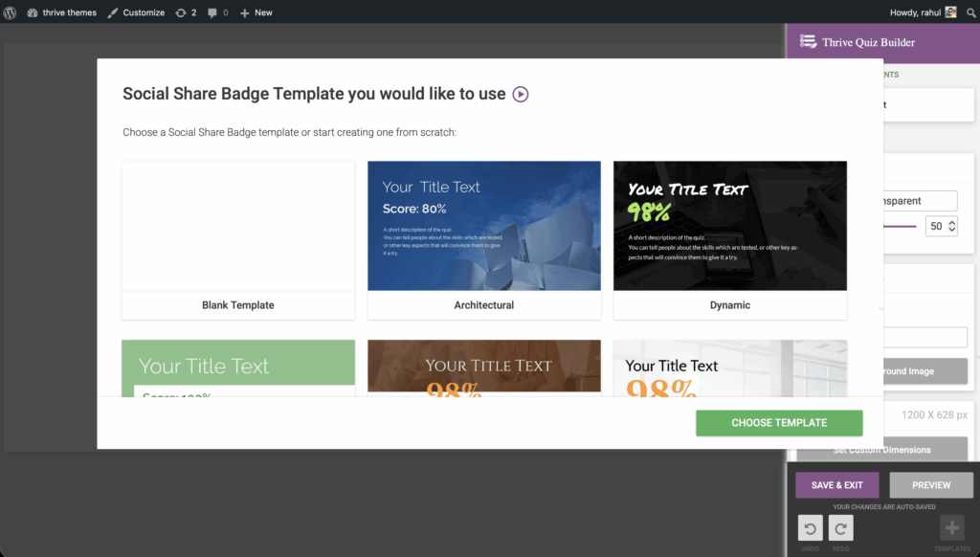Expand the New content menu
980x557 pixels.
tap(256, 12)
